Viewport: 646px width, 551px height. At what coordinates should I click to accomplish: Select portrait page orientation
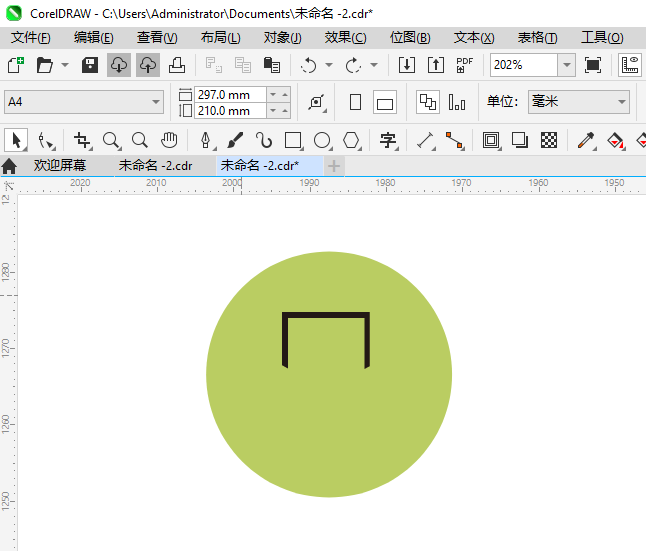355,102
